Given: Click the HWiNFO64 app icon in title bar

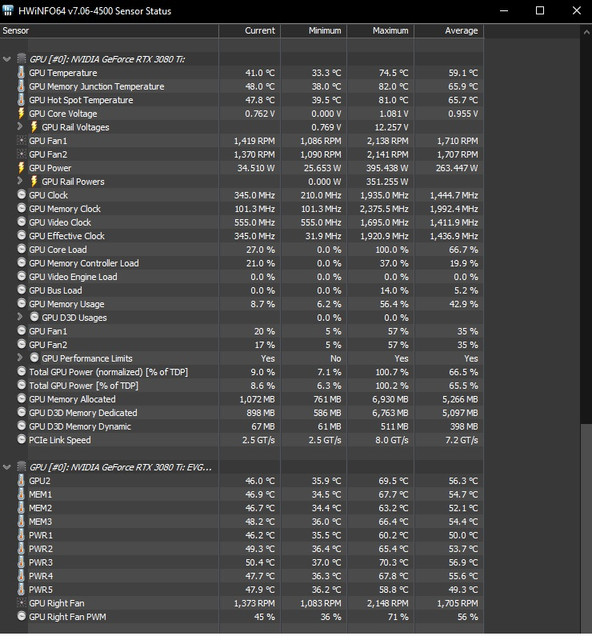Looking at the screenshot, I should (8, 10).
